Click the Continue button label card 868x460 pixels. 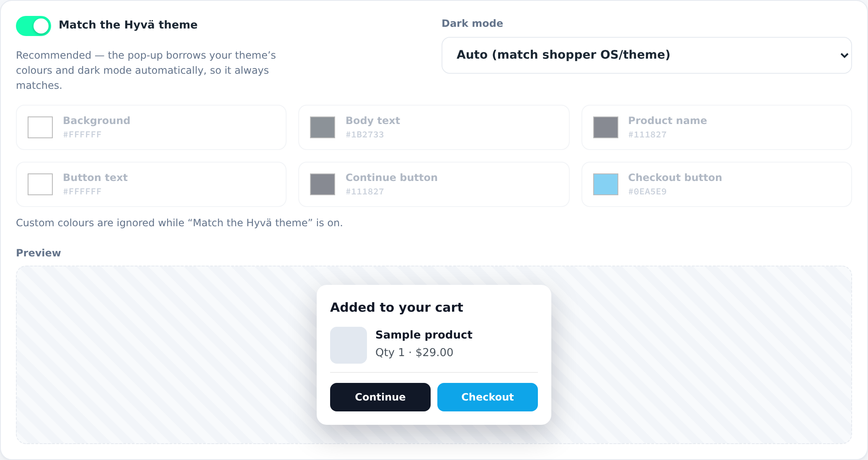click(434, 184)
